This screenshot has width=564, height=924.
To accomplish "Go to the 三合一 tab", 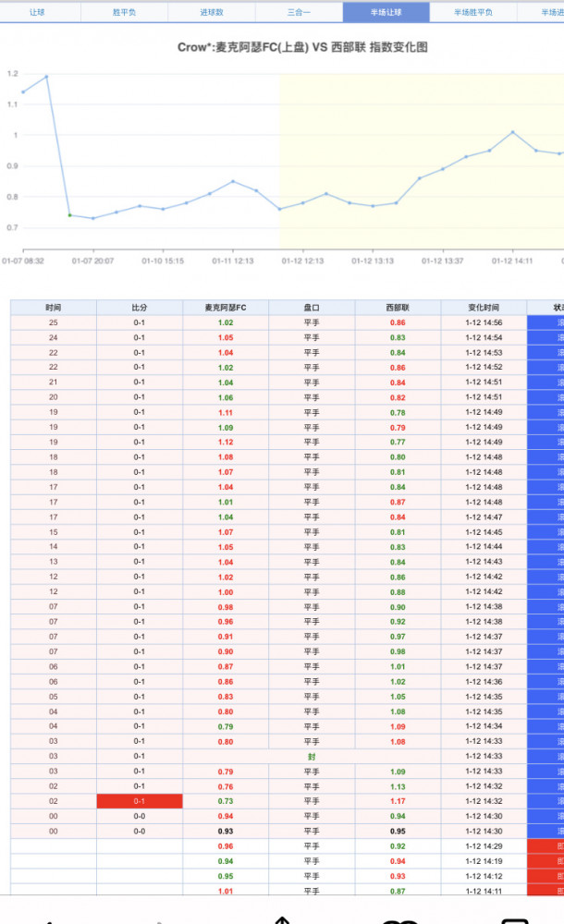I will 300,12.
